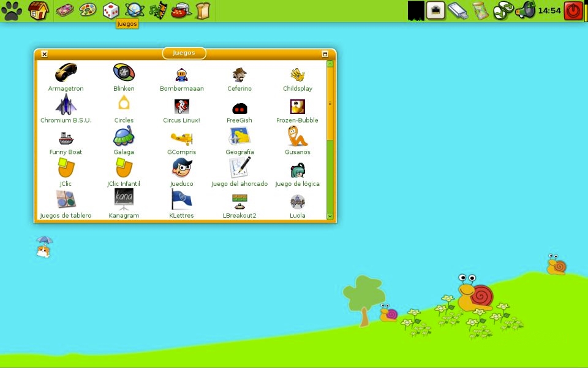588x368 pixels.
Task: Open the home house icon in top panel
Action: tap(39, 10)
